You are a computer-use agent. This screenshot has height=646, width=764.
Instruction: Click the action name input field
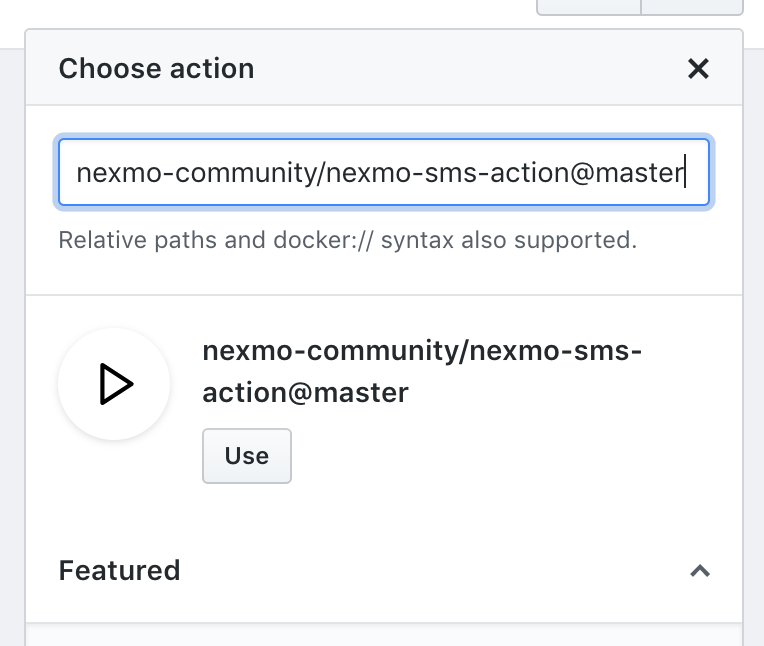click(383, 172)
